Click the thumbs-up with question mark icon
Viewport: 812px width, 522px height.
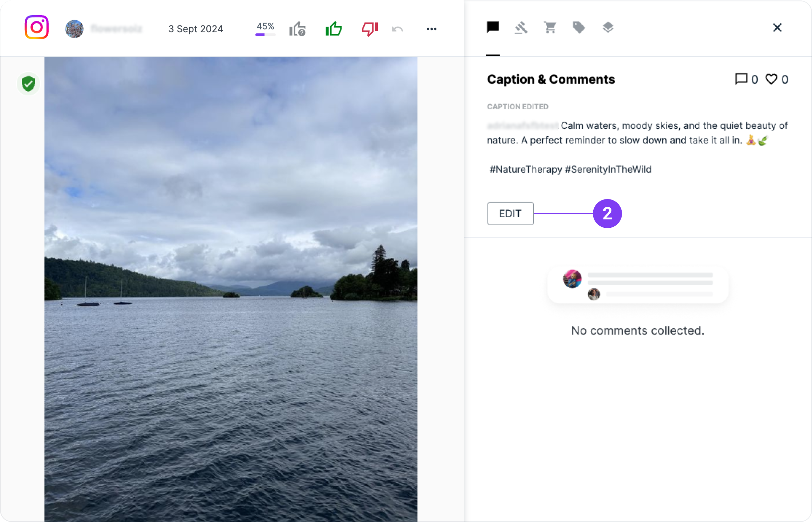point(297,29)
